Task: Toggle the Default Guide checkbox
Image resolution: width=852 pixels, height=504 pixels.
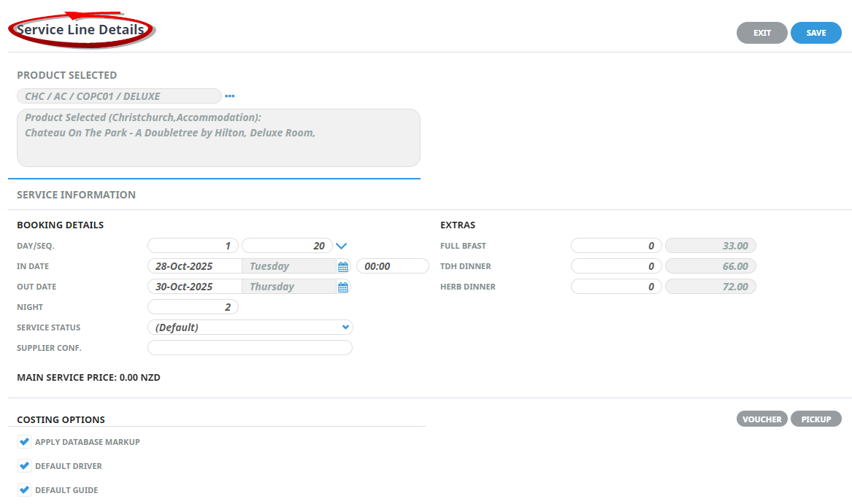Action: [25, 490]
